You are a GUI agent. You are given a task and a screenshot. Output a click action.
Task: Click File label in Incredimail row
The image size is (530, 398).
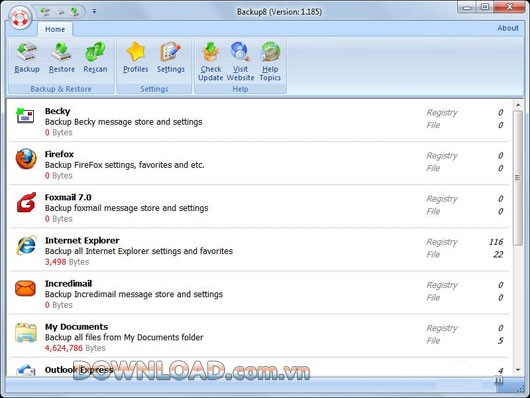(433, 298)
